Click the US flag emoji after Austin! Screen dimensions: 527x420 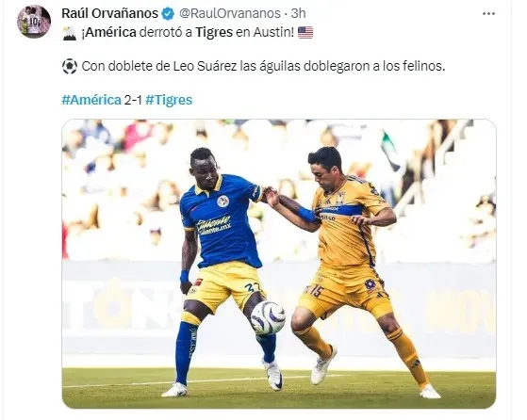pyautogui.click(x=305, y=33)
